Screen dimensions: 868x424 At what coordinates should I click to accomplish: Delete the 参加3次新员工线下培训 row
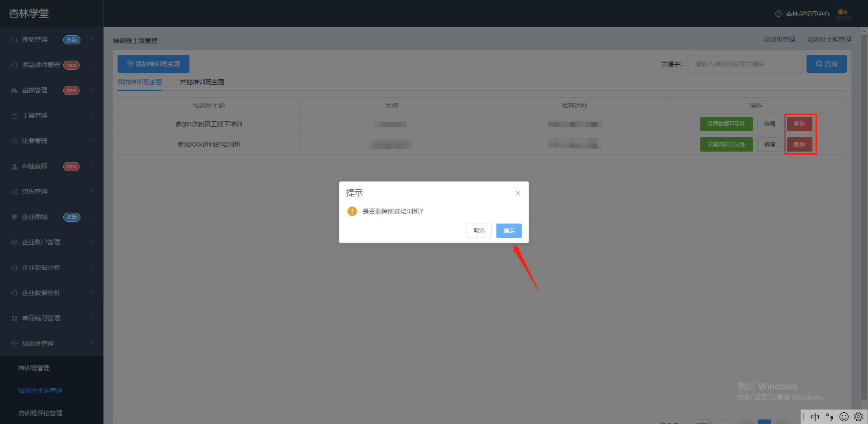[800, 124]
